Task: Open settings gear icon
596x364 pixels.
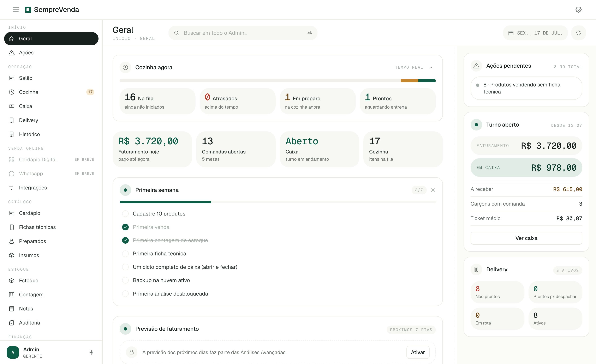Action: pyautogui.click(x=578, y=10)
